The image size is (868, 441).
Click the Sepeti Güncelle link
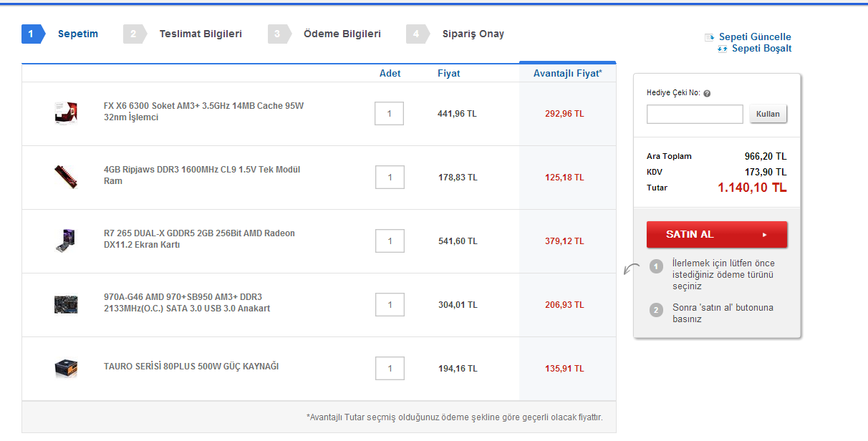(755, 37)
